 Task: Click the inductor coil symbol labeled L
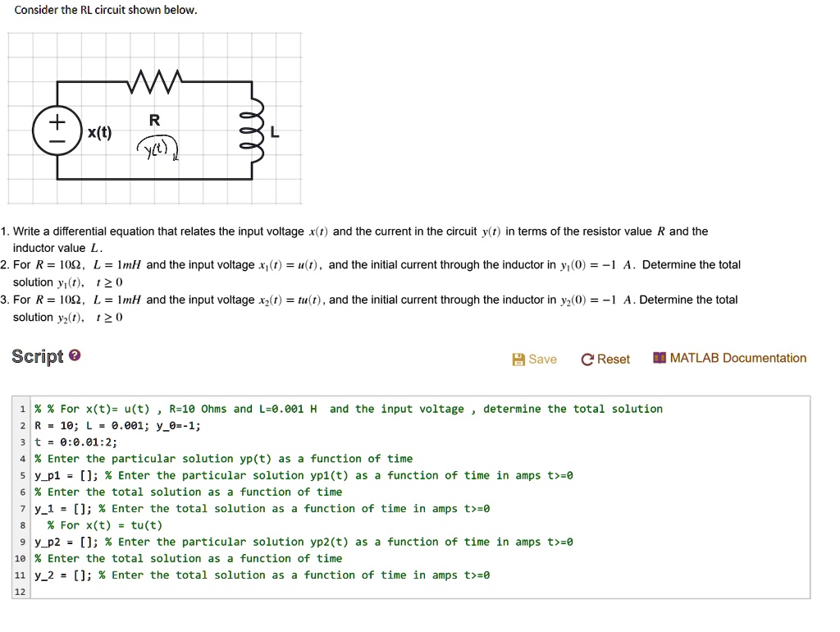coord(254,130)
